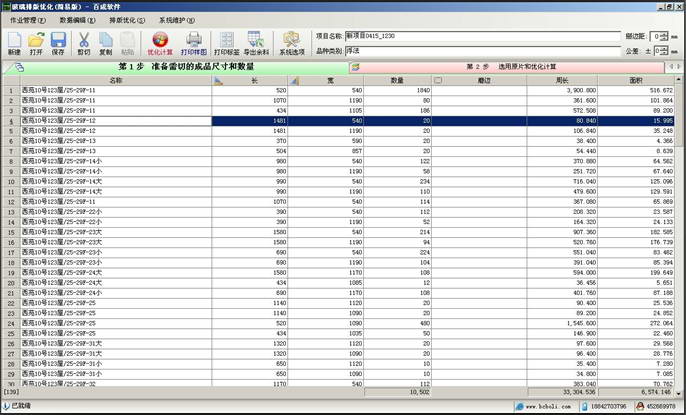686x415 pixels.
Task: Click the greyed 粘贴 (Paste) icon
Action: 127,40
